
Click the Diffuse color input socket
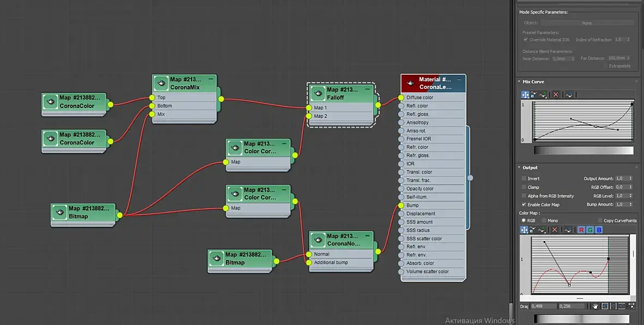click(401, 98)
